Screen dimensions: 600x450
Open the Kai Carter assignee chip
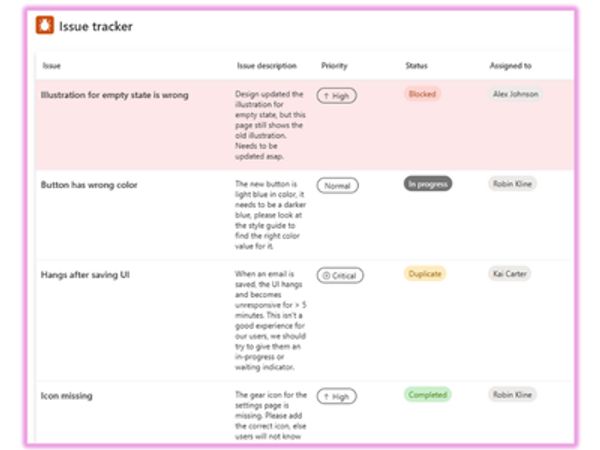pos(510,273)
